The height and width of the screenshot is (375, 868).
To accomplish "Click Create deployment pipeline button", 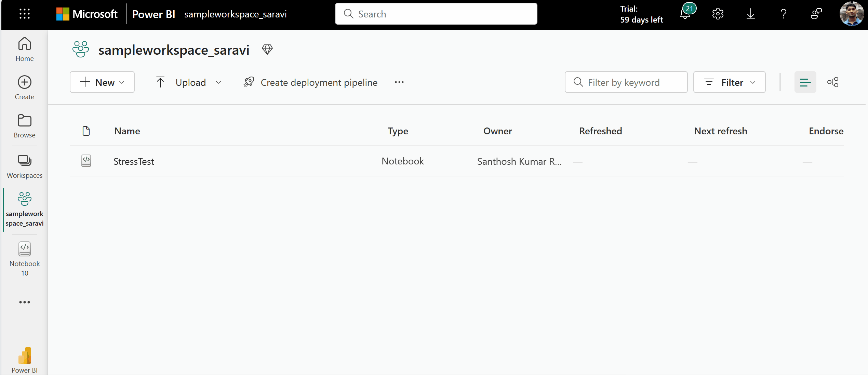I will tap(310, 82).
